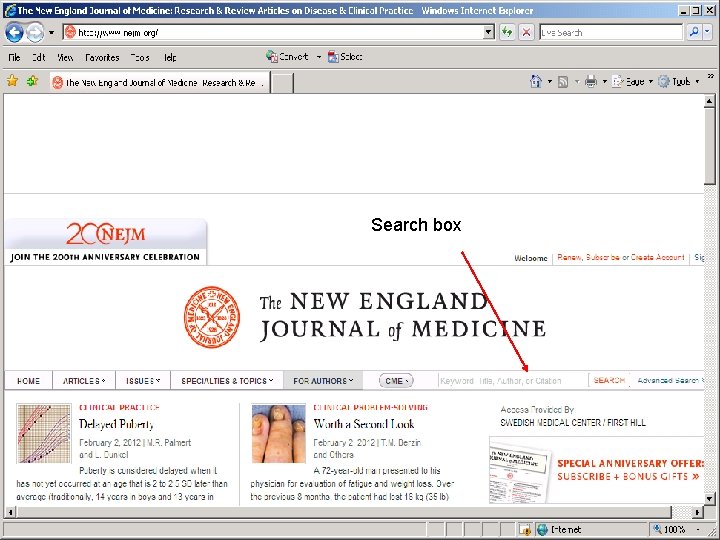Click the growth chart thumbnail image
Image resolution: width=720 pixels, height=540 pixels.
44,433
